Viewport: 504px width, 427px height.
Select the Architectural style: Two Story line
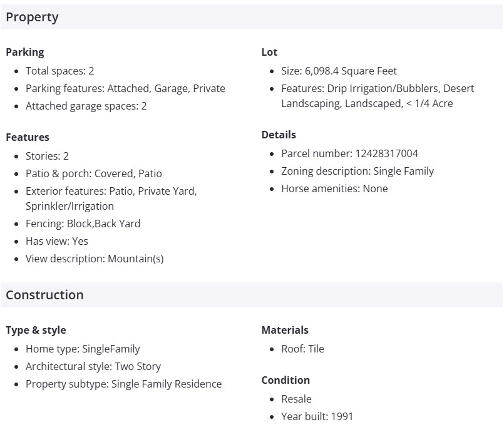pos(93,366)
